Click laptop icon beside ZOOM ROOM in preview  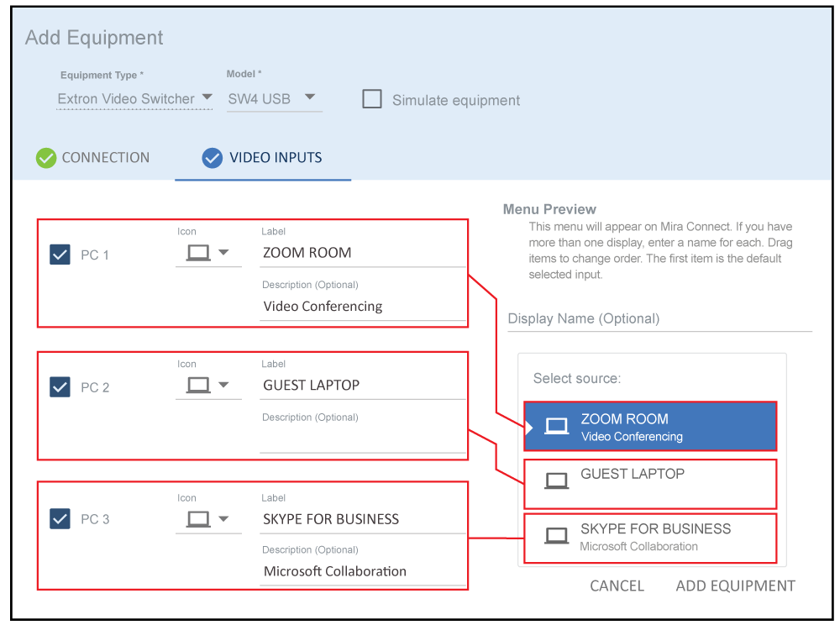pos(556,426)
